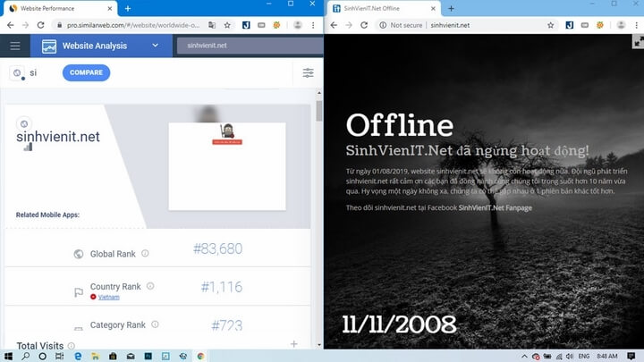Go back in the left Chrome window

[x=10, y=25]
